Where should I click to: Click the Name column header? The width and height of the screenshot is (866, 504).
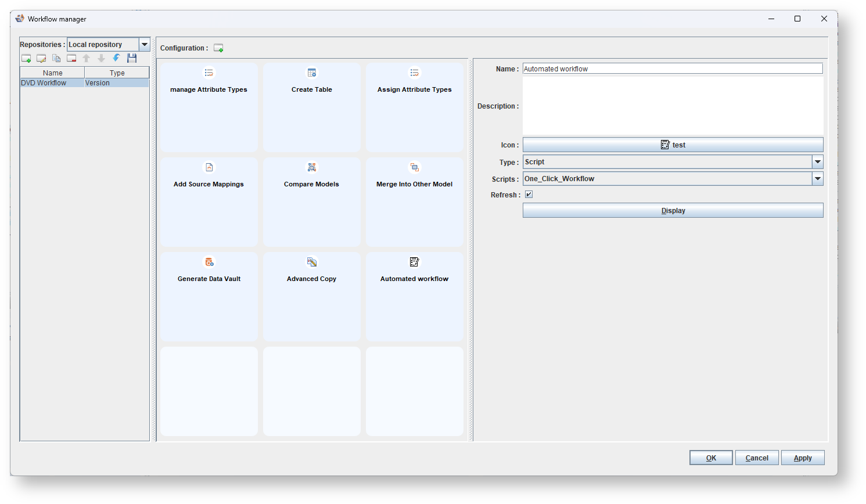click(x=52, y=73)
